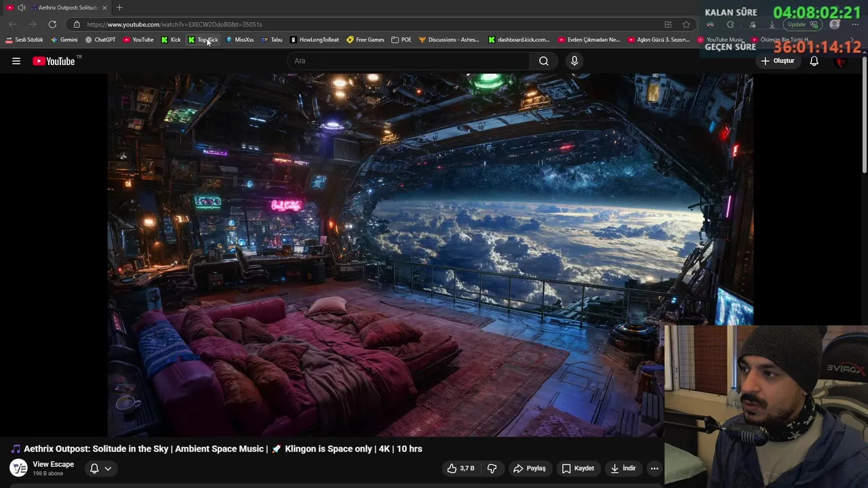Go back using browser back arrow
This screenshot has height=488, width=868.
13,24
